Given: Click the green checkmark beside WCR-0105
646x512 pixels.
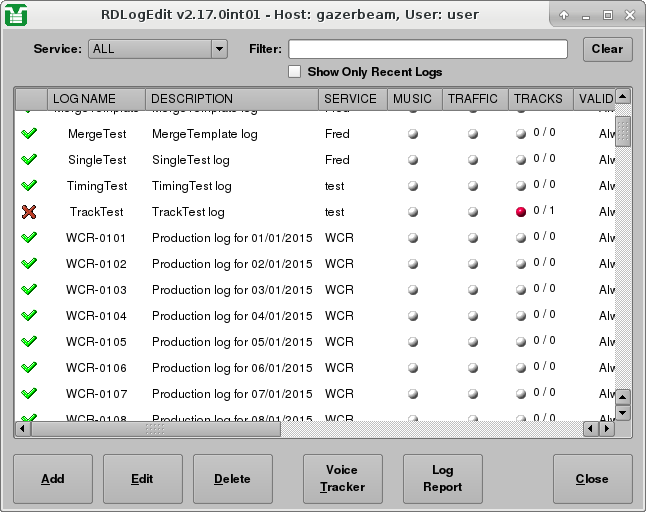Looking at the screenshot, I should pos(29,342).
